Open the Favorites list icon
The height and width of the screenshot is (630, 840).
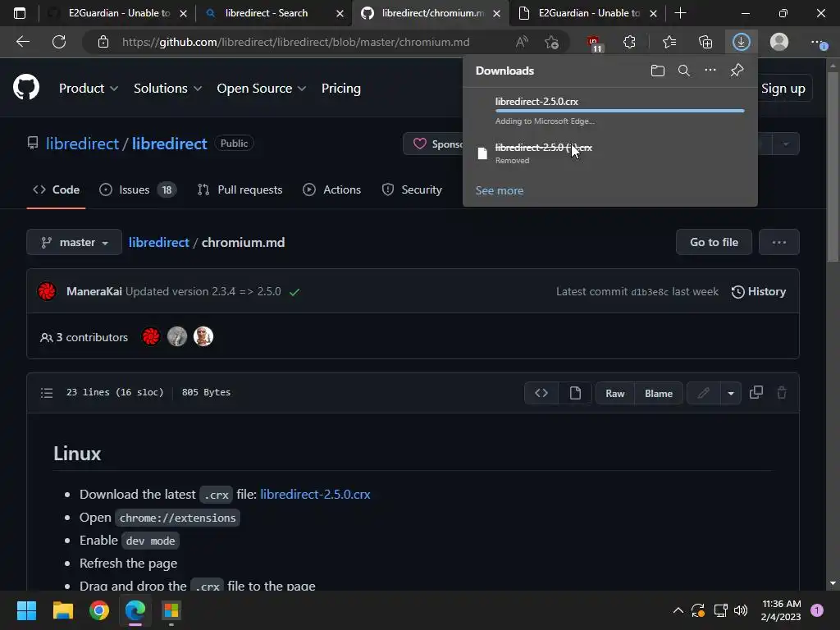669,42
